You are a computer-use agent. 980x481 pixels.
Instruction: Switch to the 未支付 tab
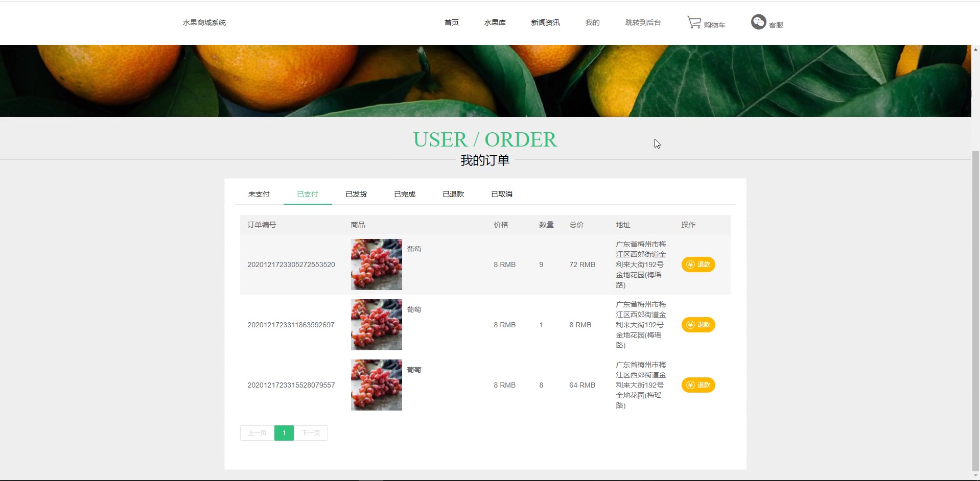tap(259, 194)
